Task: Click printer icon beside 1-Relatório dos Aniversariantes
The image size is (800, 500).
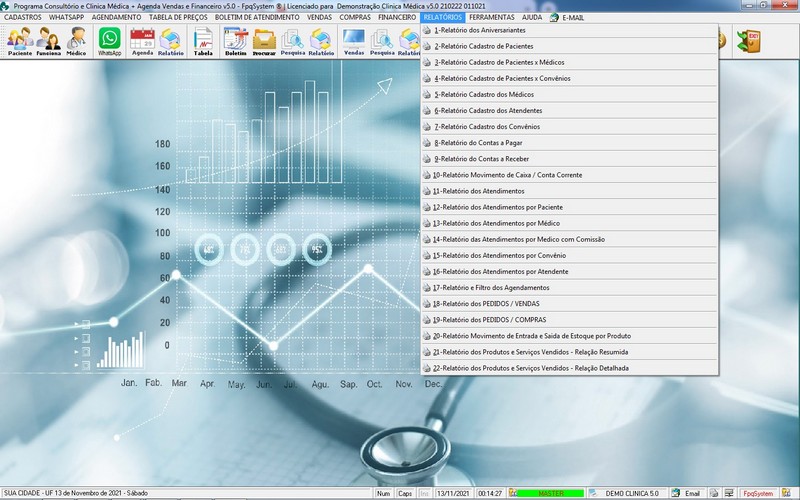Action: (427, 30)
